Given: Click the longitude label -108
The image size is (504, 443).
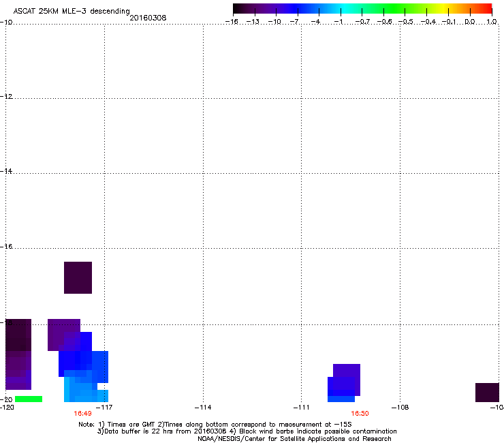Looking at the screenshot, I should [x=400, y=408].
